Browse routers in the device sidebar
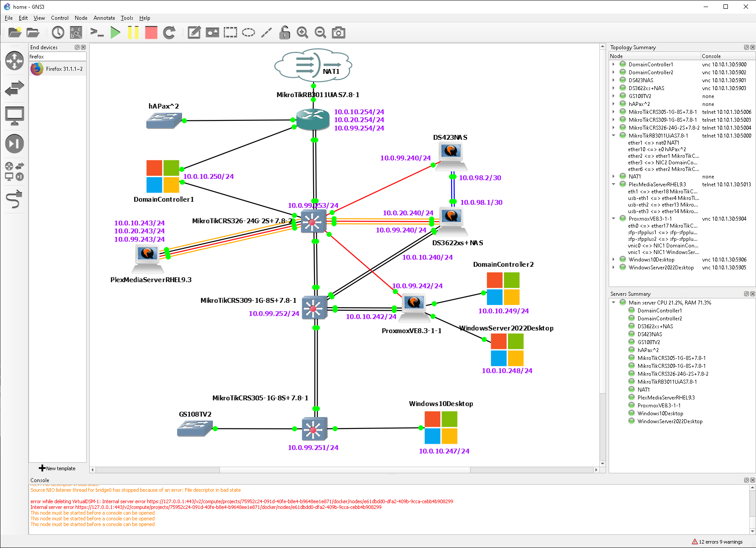This screenshot has width=756, height=548. tap(15, 61)
